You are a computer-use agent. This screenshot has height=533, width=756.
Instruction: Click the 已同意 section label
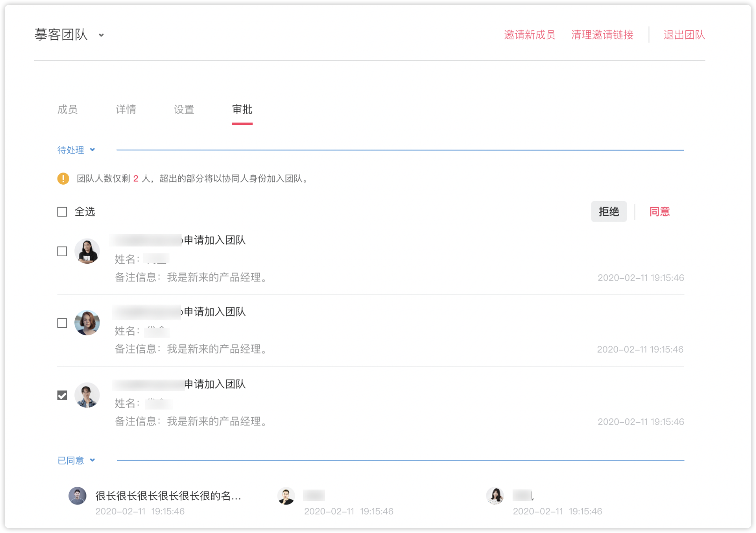pos(71,461)
